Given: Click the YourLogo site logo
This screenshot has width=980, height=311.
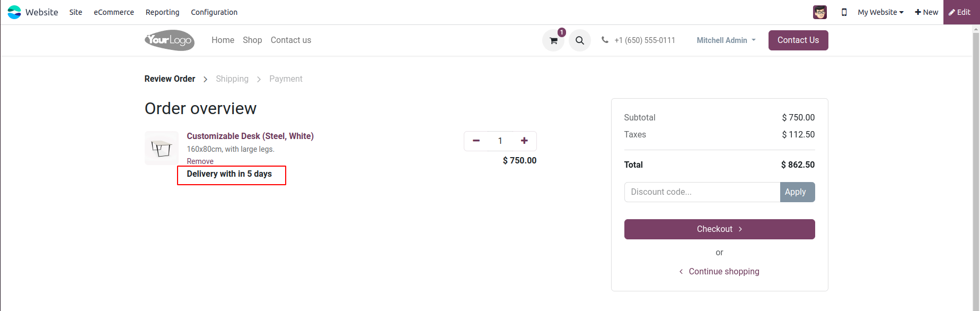Looking at the screenshot, I should click(x=170, y=40).
